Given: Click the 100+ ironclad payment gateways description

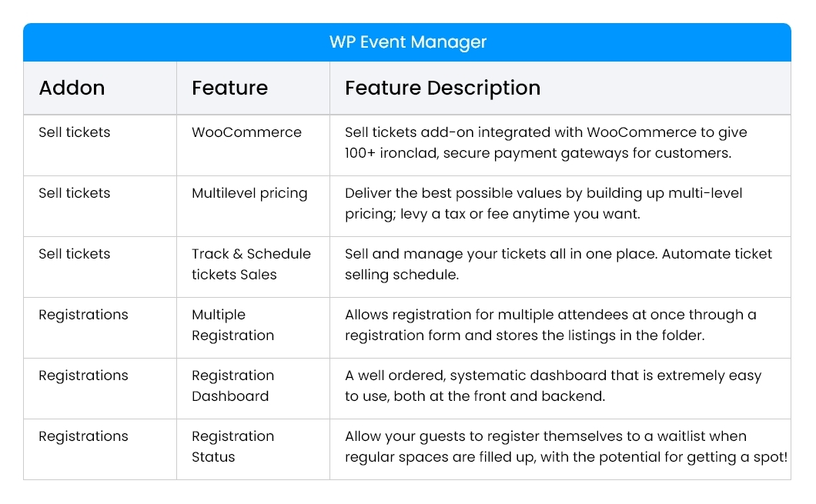Looking at the screenshot, I should (x=546, y=142).
